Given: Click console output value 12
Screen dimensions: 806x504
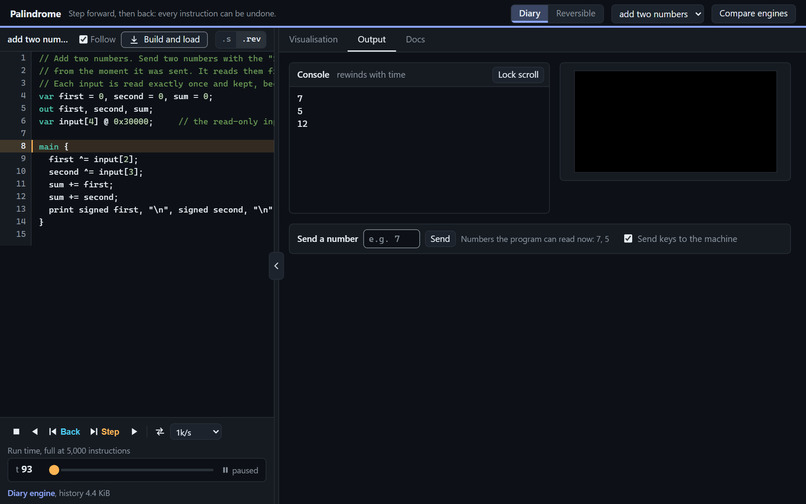Looking at the screenshot, I should (x=302, y=123).
